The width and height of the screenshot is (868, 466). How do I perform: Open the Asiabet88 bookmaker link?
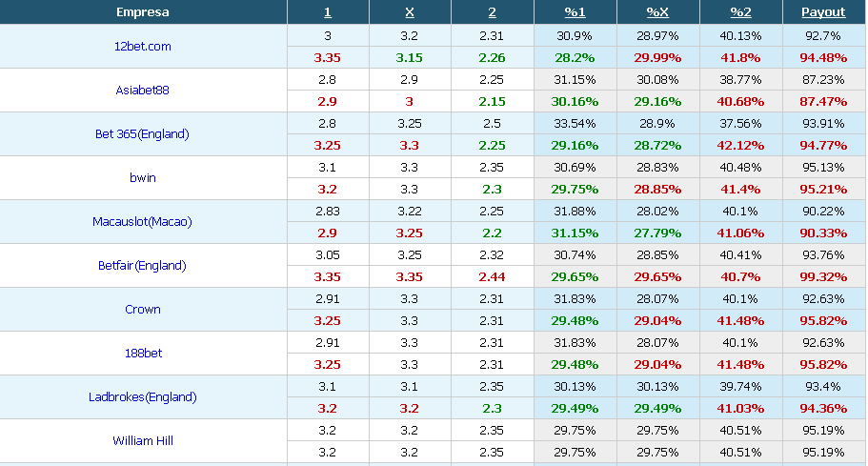(x=142, y=91)
